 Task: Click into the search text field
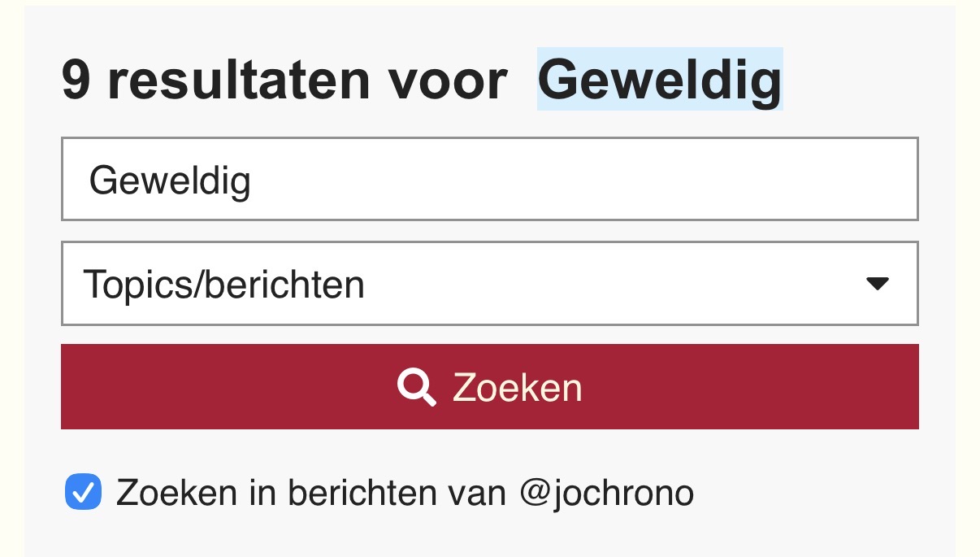489,180
